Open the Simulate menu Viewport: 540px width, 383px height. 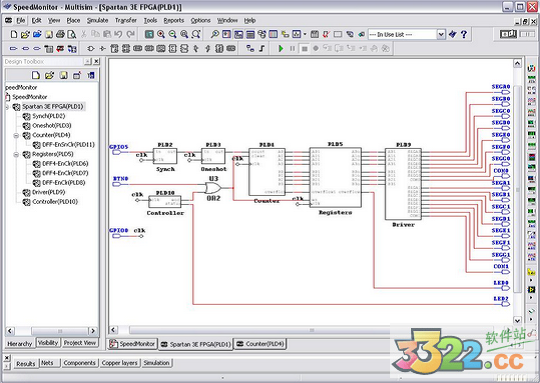(97, 20)
